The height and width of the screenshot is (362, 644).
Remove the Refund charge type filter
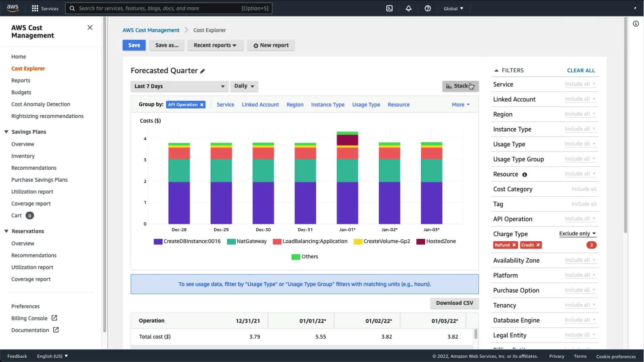tap(514, 245)
